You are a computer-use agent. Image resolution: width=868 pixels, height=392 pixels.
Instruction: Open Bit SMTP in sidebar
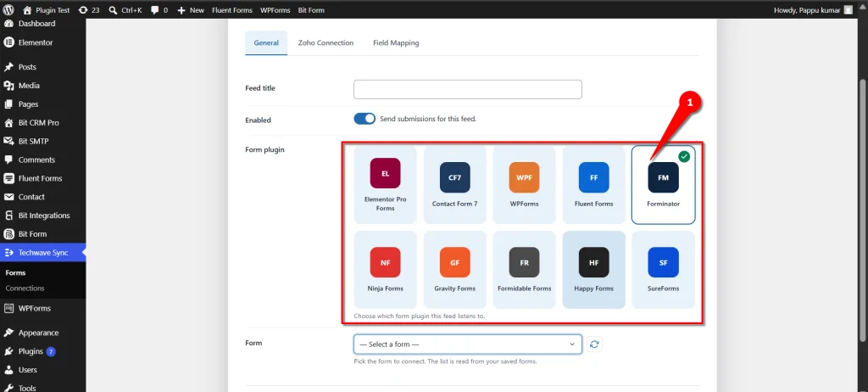coord(42,142)
